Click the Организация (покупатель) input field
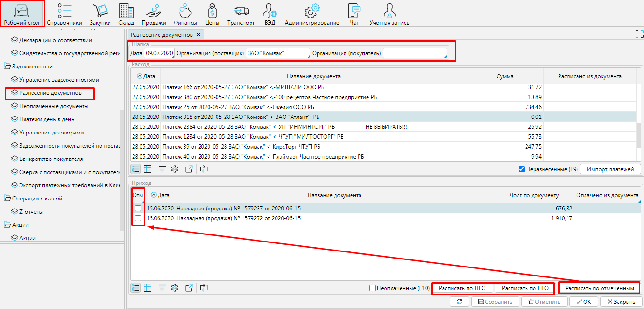 (x=414, y=53)
